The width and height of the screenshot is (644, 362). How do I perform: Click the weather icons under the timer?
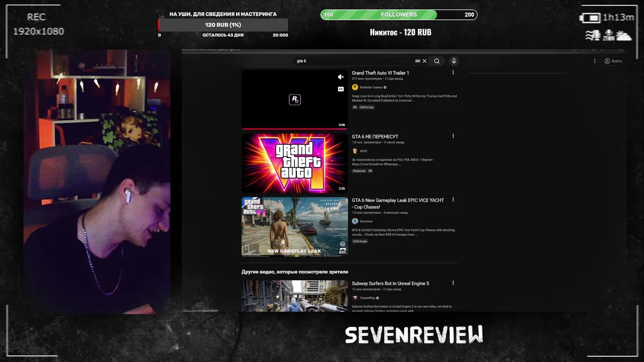pos(609,35)
